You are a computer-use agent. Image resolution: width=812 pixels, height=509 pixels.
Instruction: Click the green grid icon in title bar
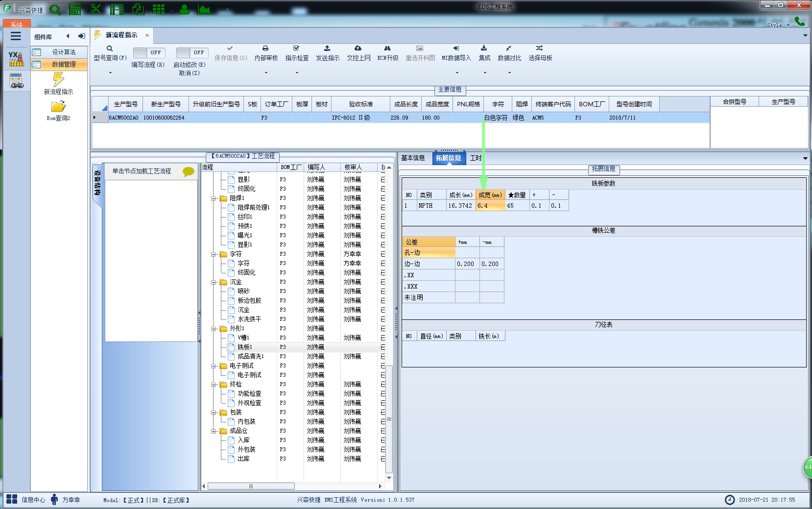pyautogui.click(x=159, y=9)
